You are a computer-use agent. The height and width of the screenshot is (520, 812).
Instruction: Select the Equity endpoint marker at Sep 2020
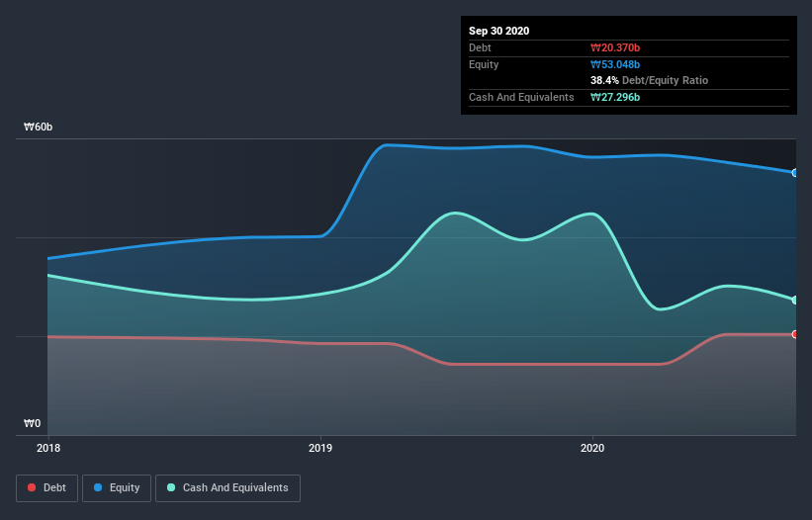tap(794, 173)
